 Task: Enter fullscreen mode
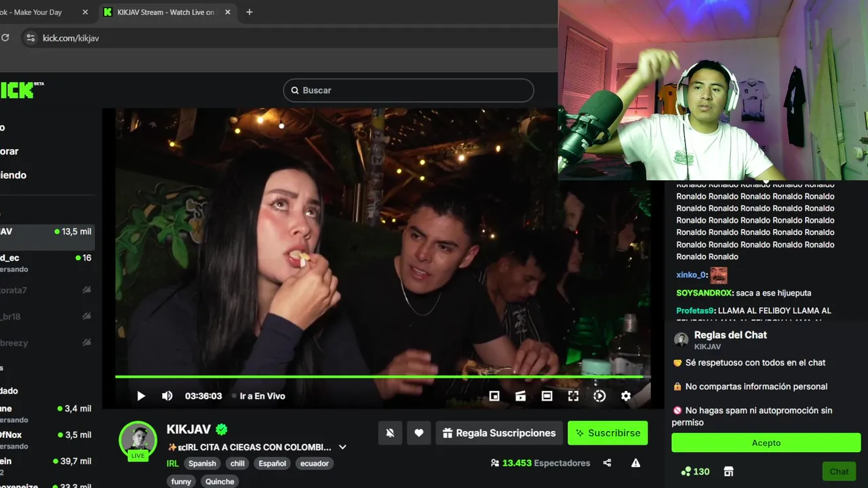[573, 396]
